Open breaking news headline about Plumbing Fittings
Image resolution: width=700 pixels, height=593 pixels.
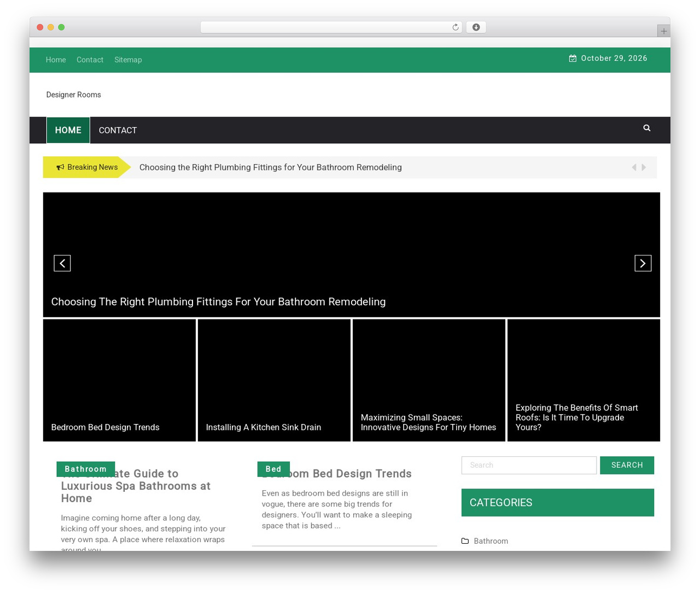click(x=271, y=167)
